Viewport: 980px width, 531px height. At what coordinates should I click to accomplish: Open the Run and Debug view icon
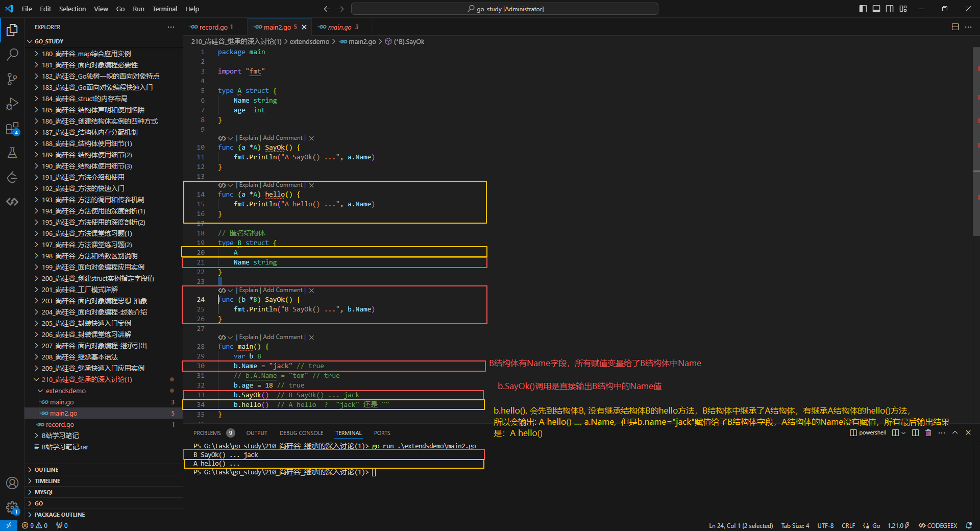[x=12, y=104]
